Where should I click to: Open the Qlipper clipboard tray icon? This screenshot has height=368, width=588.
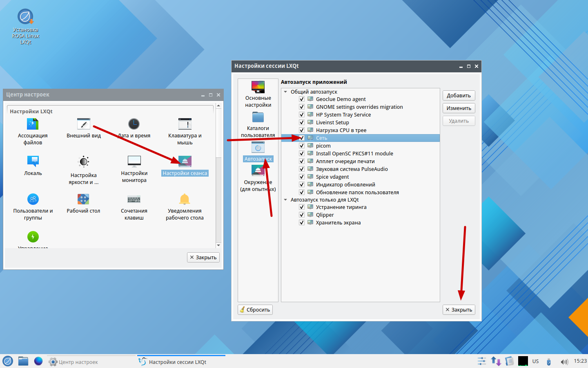(x=509, y=361)
